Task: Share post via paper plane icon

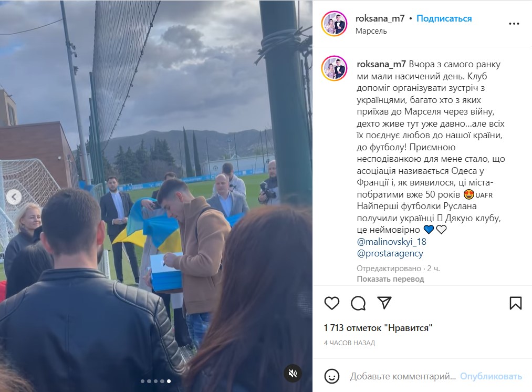Action: point(384,303)
